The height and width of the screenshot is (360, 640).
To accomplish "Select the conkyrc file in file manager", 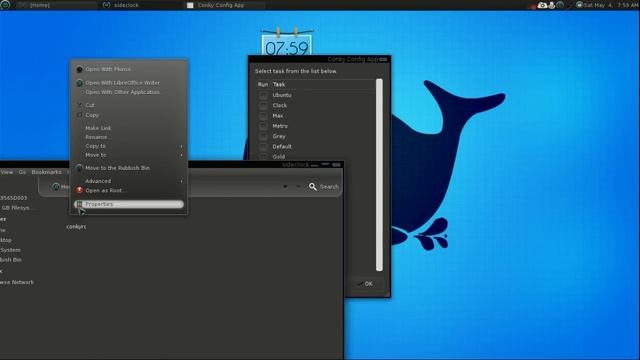I will click(x=76, y=227).
